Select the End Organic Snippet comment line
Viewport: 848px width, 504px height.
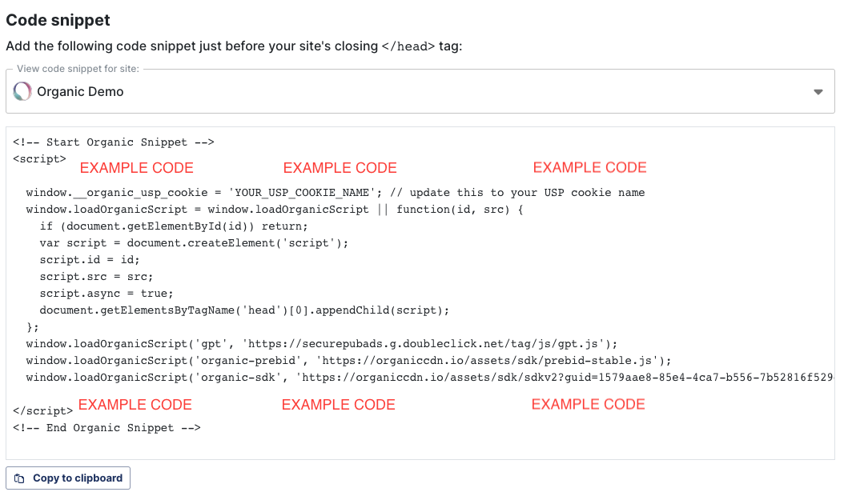click(x=107, y=428)
